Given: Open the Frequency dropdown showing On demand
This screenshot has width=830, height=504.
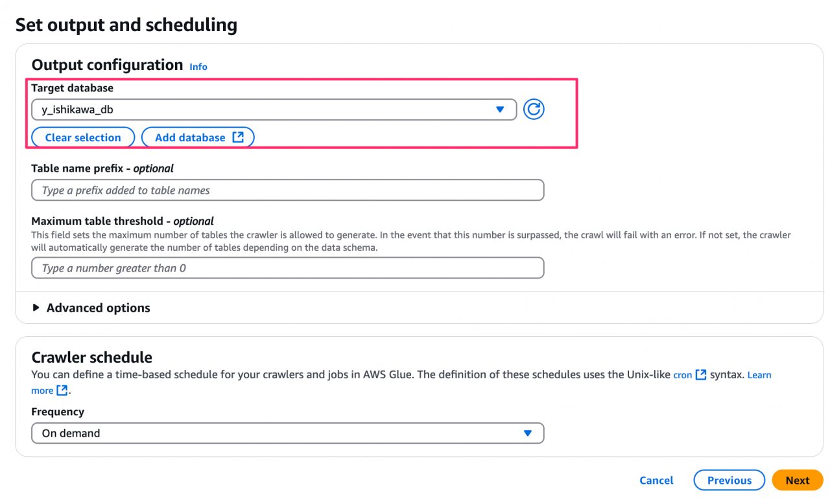Looking at the screenshot, I should [x=287, y=433].
